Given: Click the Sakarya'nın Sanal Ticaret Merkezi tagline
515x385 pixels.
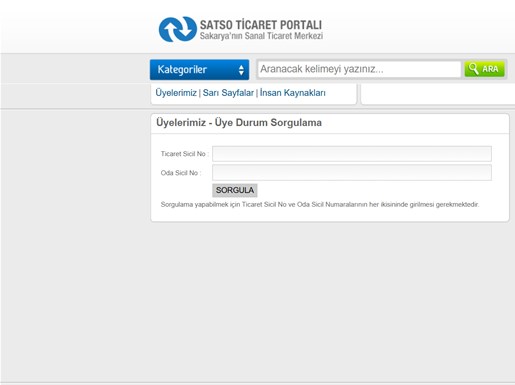Looking at the screenshot, I should coord(261,36).
